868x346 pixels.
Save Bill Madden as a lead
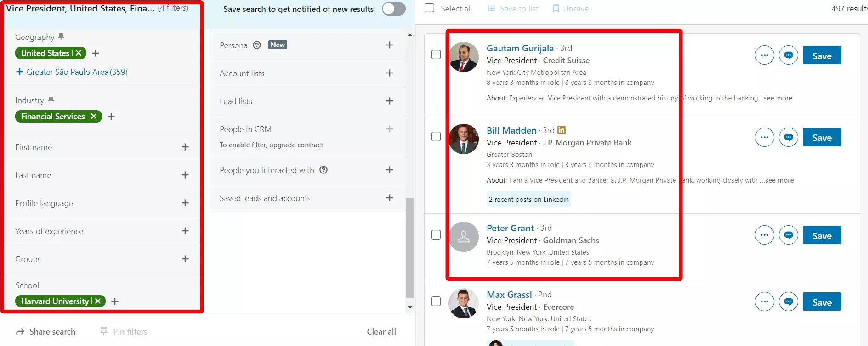(x=822, y=137)
